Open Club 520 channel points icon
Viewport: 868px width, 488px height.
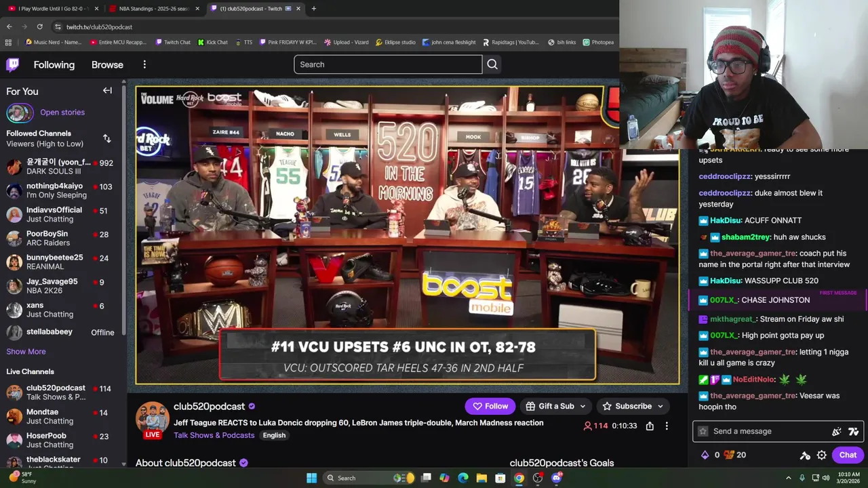(x=729, y=455)
